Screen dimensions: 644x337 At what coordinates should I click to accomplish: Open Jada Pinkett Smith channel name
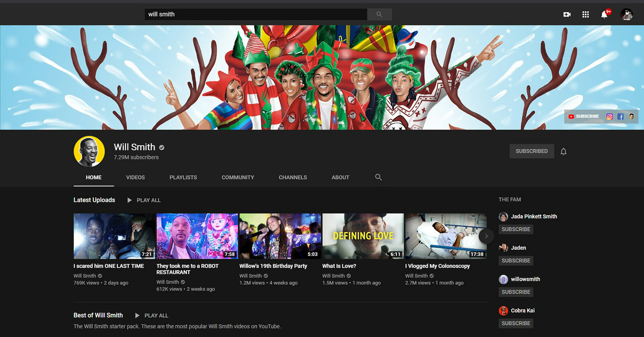point(534,216)
